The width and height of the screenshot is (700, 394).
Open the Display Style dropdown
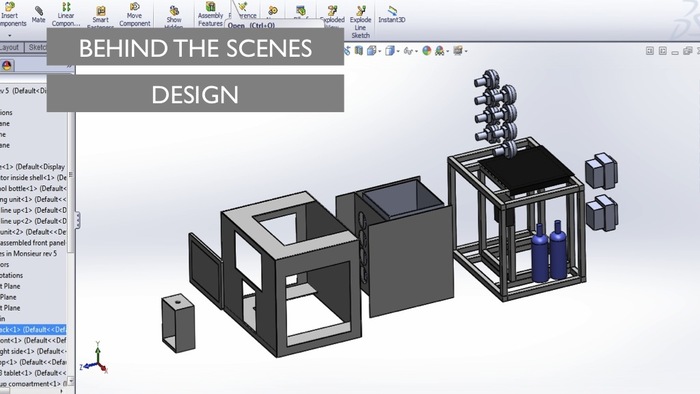point(392,51)
